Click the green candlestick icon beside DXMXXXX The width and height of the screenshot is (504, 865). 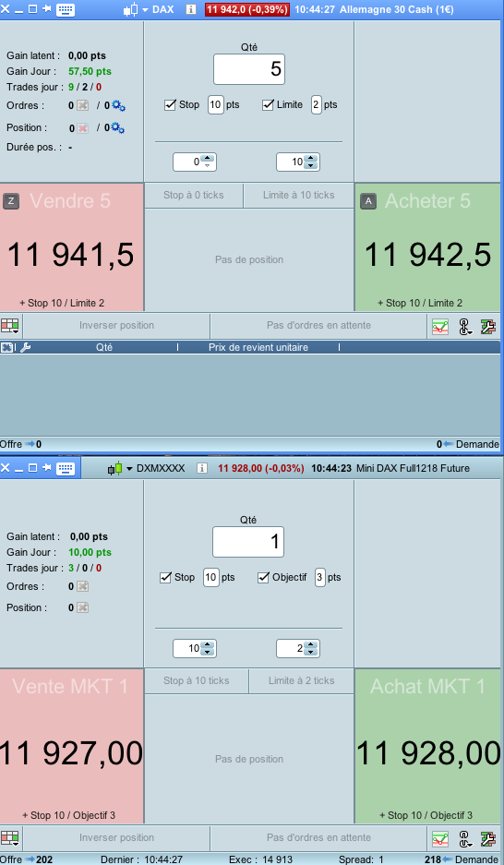[114, 468]
